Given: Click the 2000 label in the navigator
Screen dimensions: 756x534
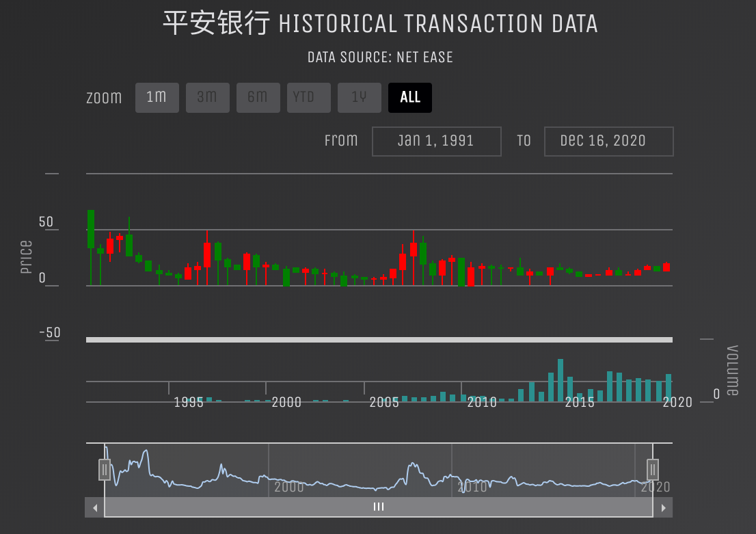Looking at the screenshot, I should [x=288, y=487].
